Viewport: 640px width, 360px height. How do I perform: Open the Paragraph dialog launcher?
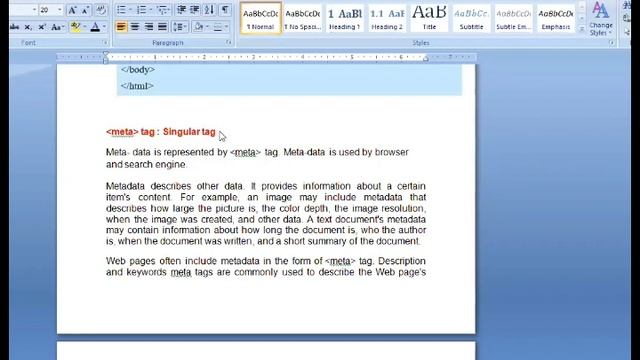coord(229,42)
